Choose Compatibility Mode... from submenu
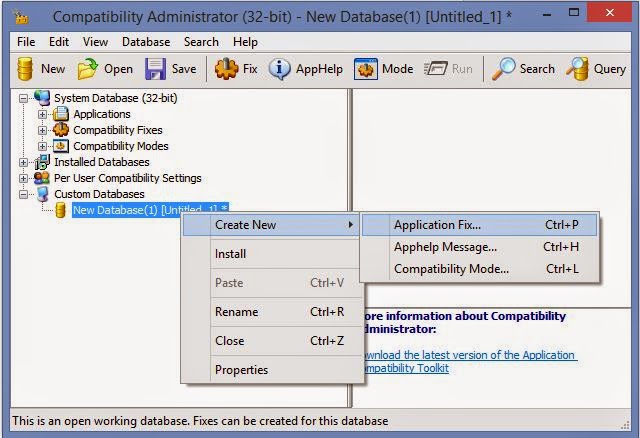Viewport: 640px width, 438px height. pos(480,269)
